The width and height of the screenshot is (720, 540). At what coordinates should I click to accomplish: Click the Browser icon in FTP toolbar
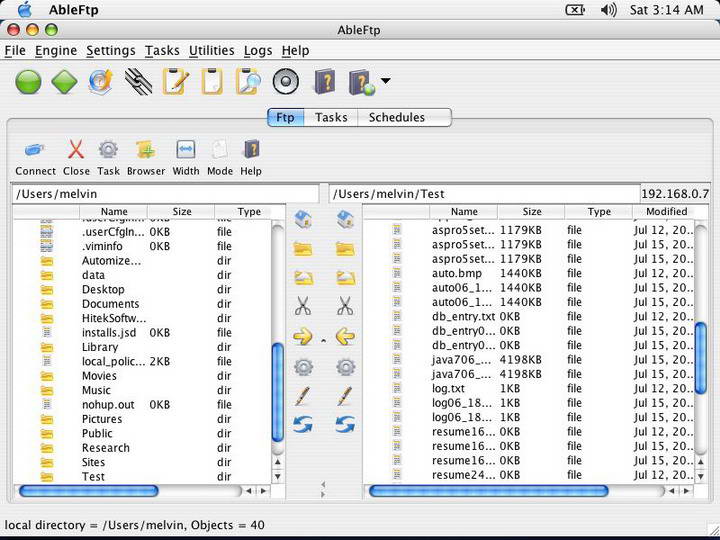coord(146,150)
